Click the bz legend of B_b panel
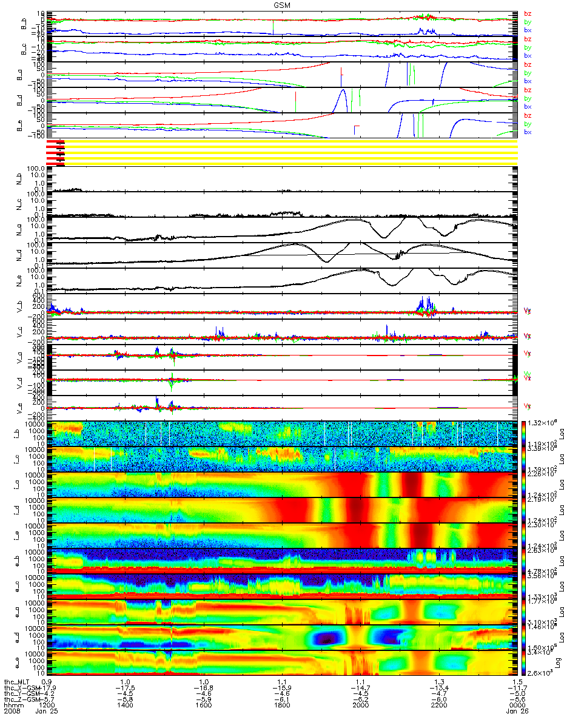Viewport: 564px width, 728px height. [x=528, y=14]
